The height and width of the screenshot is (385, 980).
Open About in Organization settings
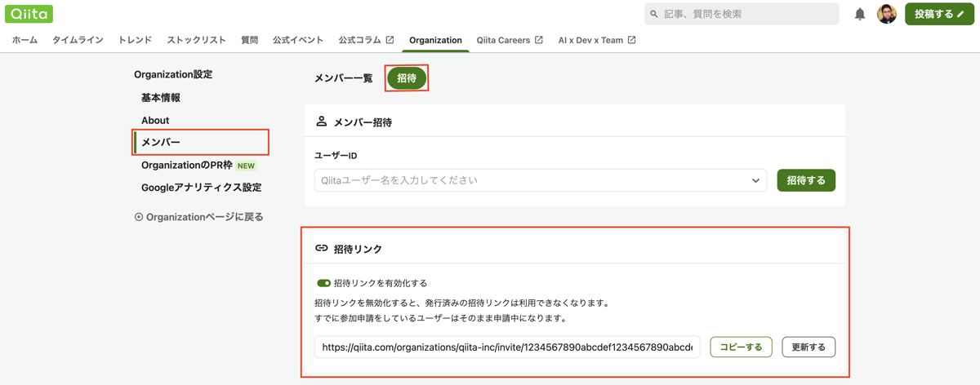pyautogui.click(x=155, y=120)
